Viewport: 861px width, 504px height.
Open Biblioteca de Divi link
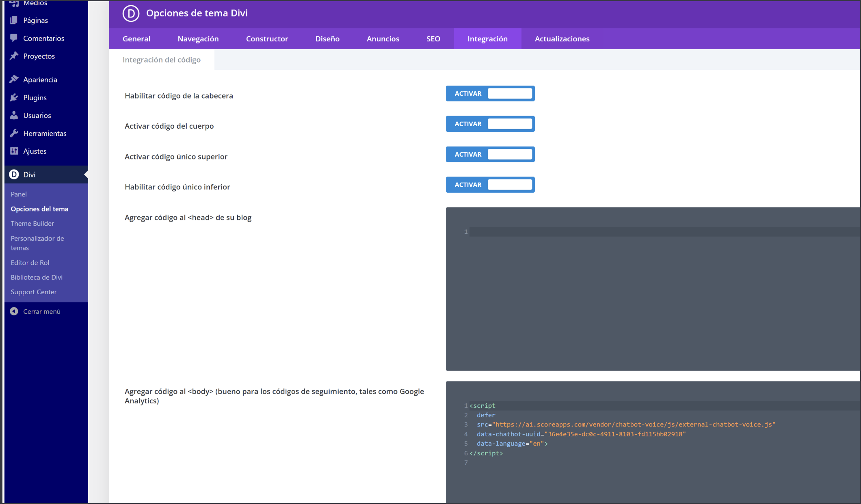37,277
